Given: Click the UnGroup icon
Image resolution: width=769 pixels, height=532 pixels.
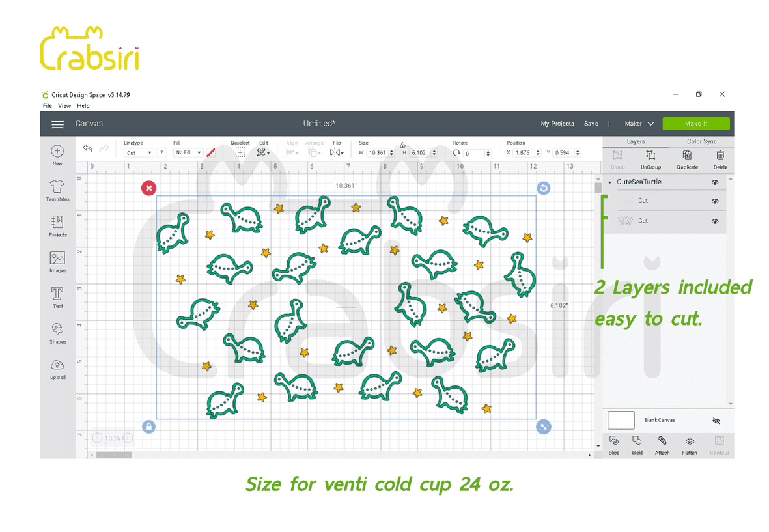Looking at the screenshot, I should (650, 156).
